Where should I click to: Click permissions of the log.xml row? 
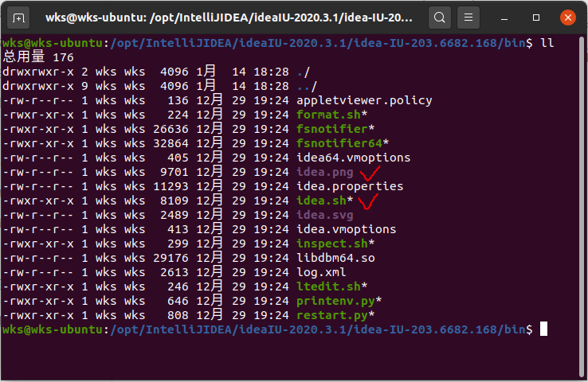pos(38,272)
